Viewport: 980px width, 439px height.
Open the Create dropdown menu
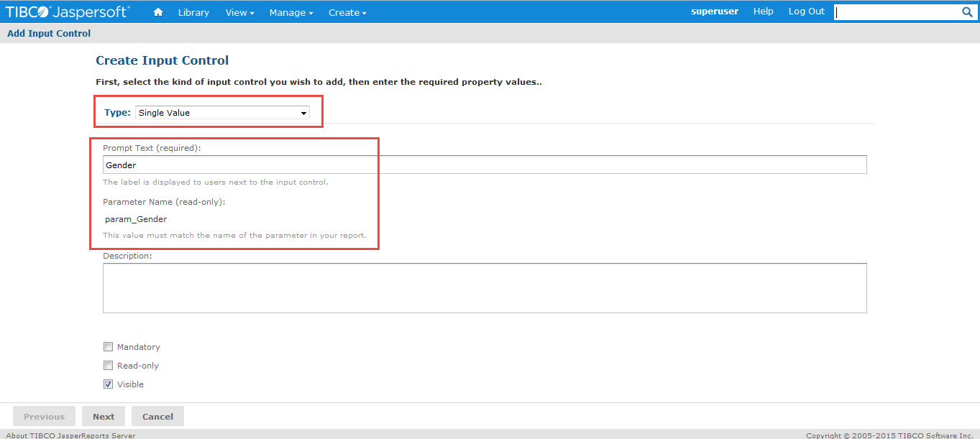pos(347,11)
